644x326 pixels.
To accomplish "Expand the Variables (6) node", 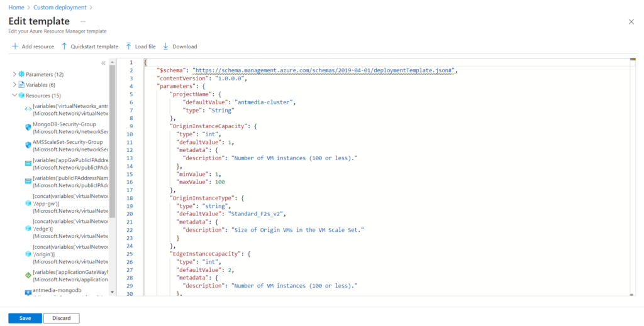I will click(15, 85).
